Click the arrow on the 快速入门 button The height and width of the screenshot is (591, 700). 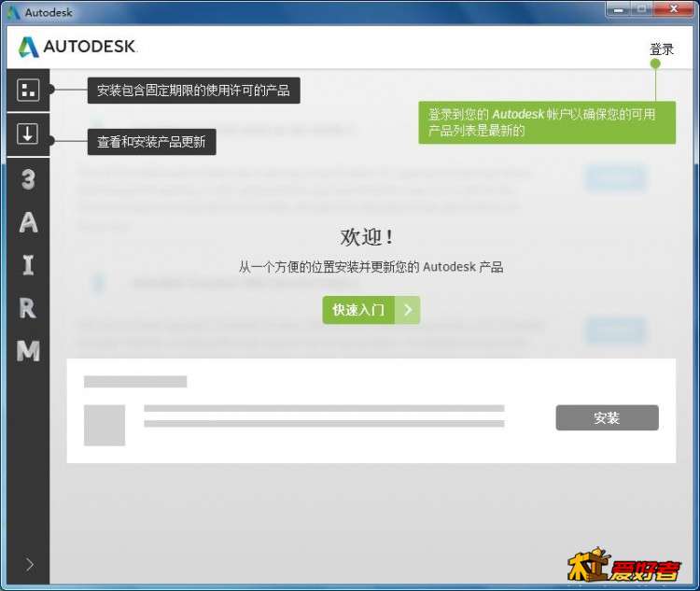408,310
